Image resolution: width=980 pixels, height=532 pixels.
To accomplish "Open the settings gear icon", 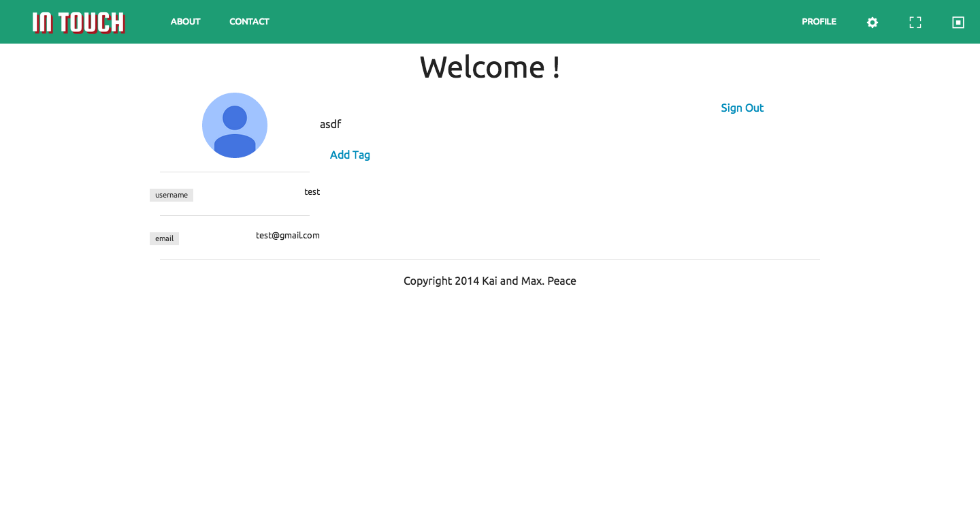I will pyautogui.click(x=872, y=22).
